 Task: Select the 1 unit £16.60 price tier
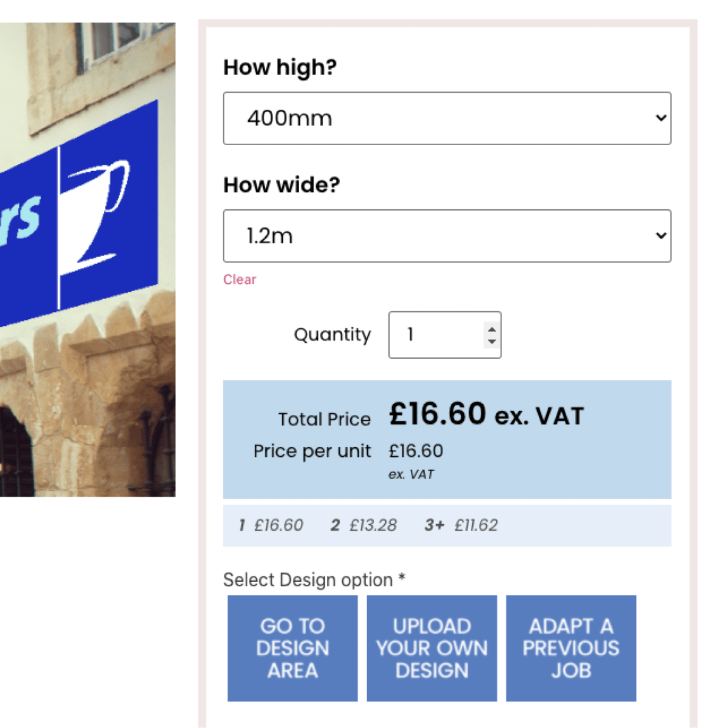coord(271,525)
